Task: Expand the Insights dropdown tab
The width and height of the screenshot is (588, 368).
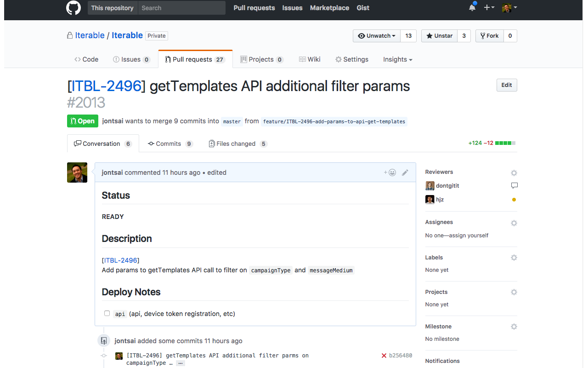Action: coord(398,59)
